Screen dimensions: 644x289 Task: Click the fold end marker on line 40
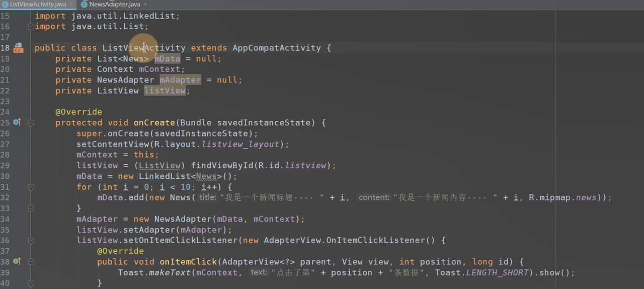pyautogui.click(x=31, y=283)
